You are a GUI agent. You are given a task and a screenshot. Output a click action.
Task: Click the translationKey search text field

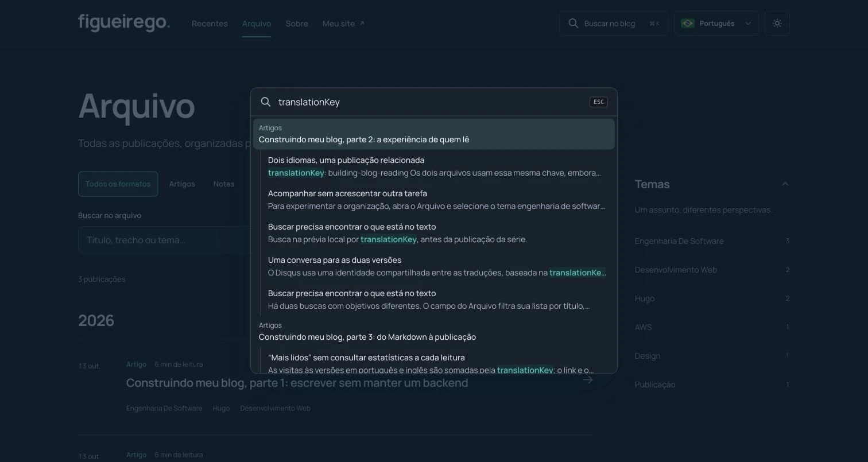[x=431, y=102]
